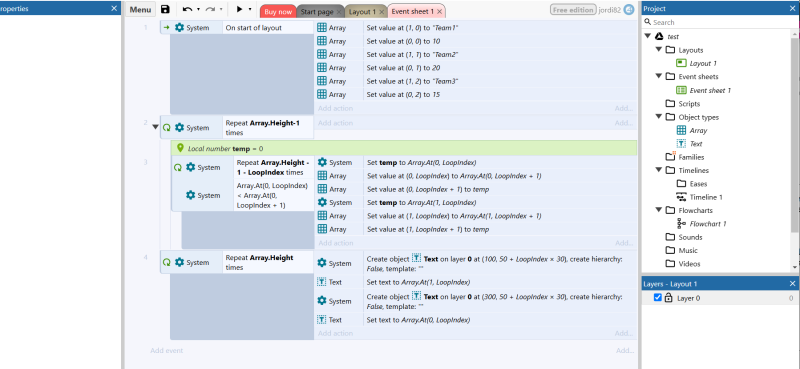The width and height of the screenshot is (800, 369).
Task: Close the Properties panel
Action: point(114,9)
